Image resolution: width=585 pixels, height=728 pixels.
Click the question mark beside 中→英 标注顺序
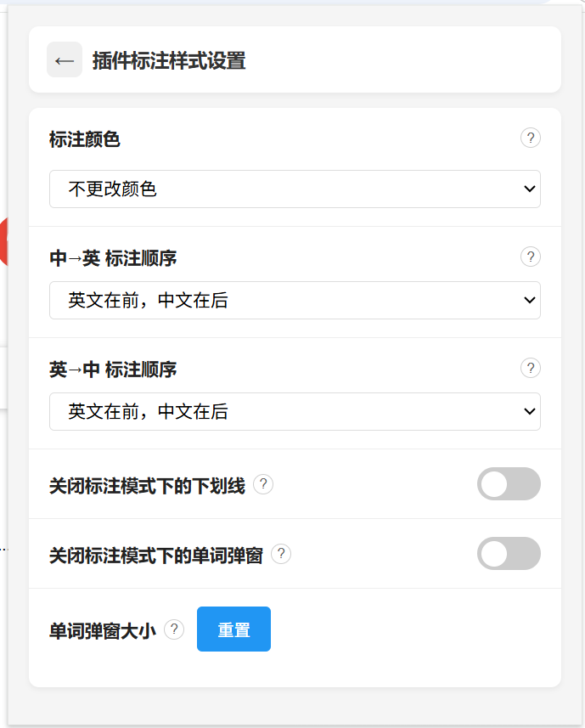pyautogui.click(x=531, y=257)
